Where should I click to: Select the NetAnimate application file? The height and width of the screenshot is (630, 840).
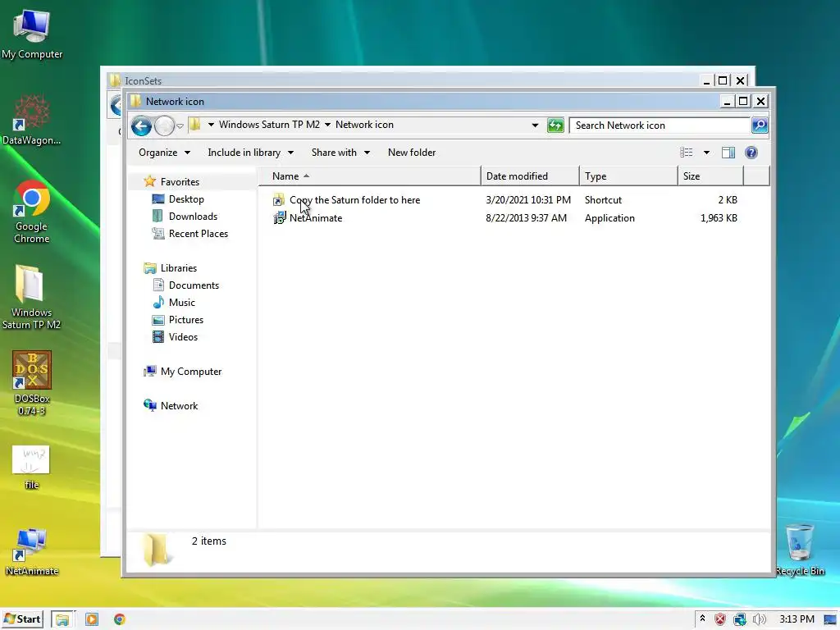point(316,218)
